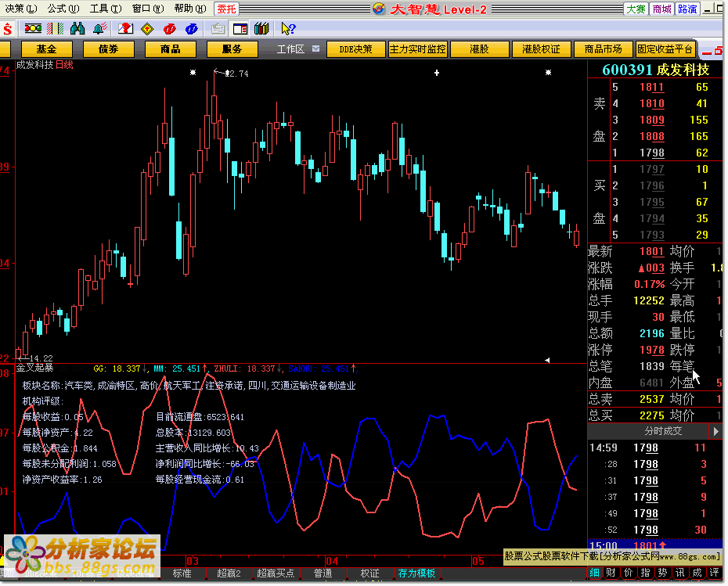Click the 存为模板 tab
The width and height of the screenshot is (728, 586).
click(x=416, y=573)
